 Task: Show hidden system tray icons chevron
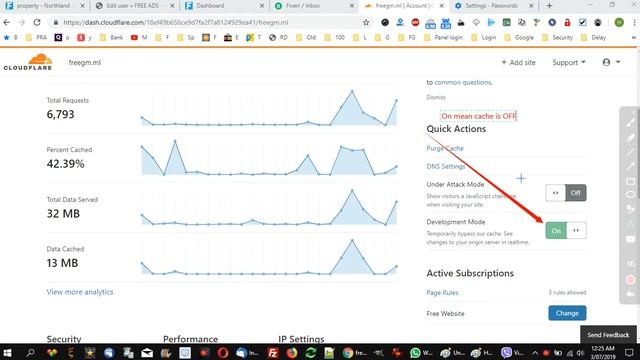[x=535, y=352]
